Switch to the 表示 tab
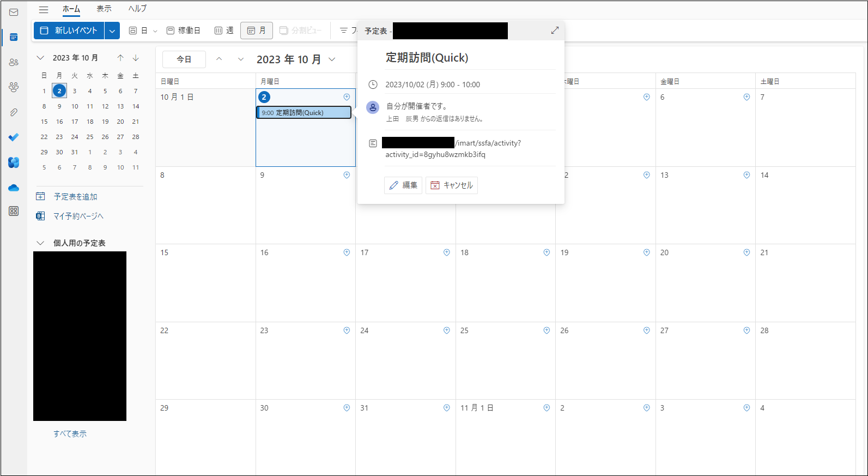The image size is (868, 476). pyautogui.click(x=104, y=9)
